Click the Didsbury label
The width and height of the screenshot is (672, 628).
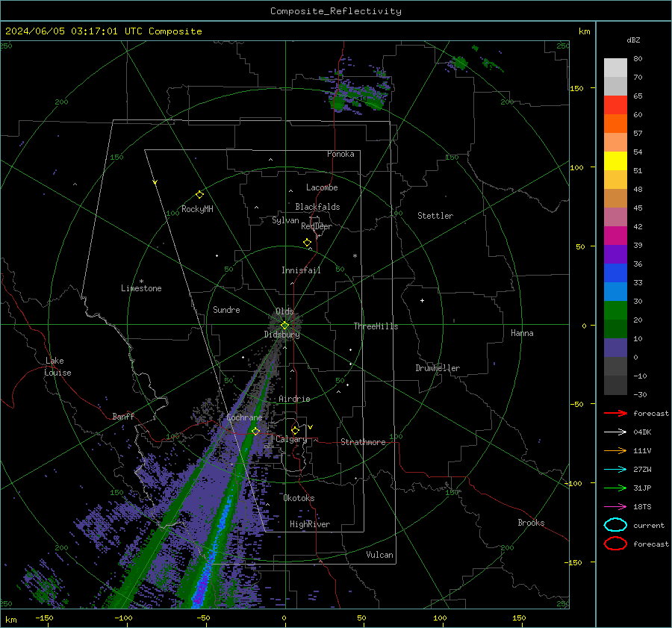tap(281, 335)
